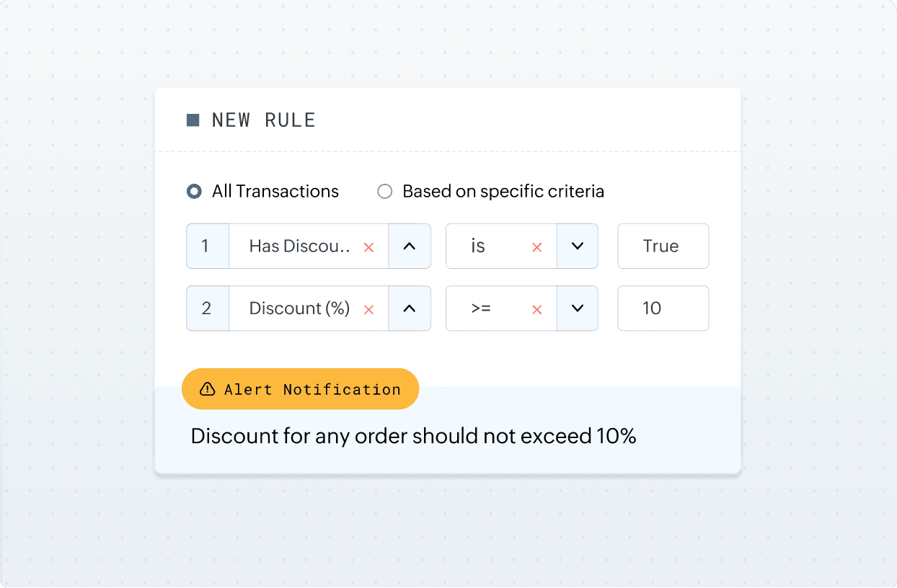The height and width of the screenshot is (588, 897).
Task: Collapse condition row 2 with the up chevron
Action: tap(410, 308)
